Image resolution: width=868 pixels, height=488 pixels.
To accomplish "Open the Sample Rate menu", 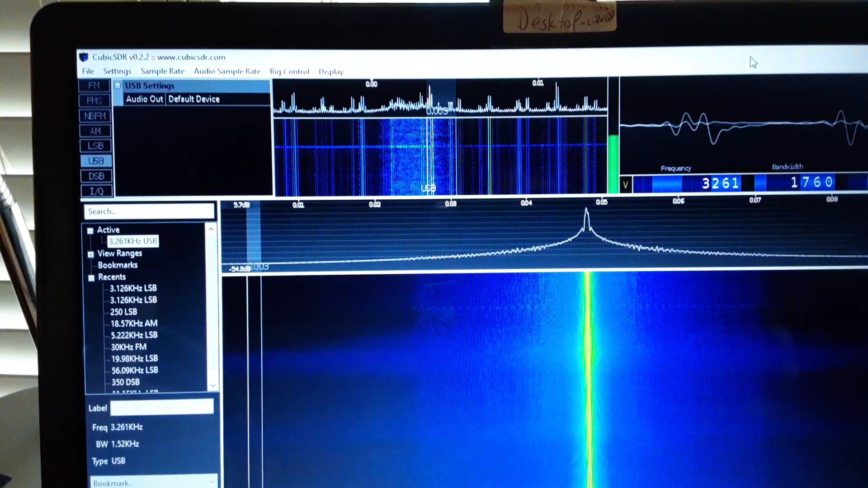I will 162,71.
